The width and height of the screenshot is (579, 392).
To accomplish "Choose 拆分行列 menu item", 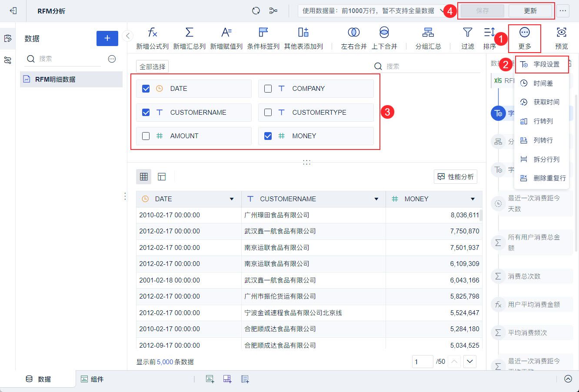I will 542,159.
